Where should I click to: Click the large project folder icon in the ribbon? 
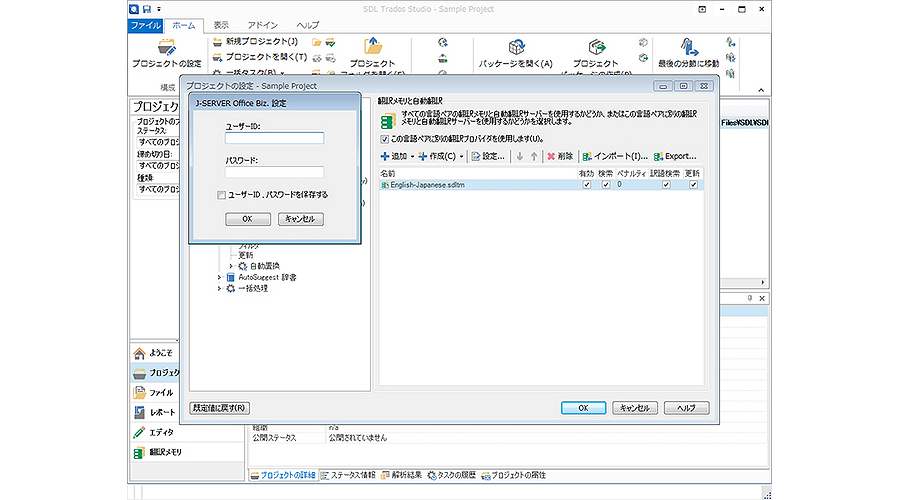click(x=373, y=46)
